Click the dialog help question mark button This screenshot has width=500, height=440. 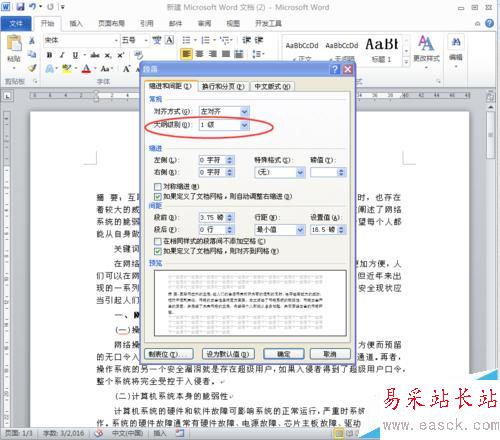pos(335,69)
